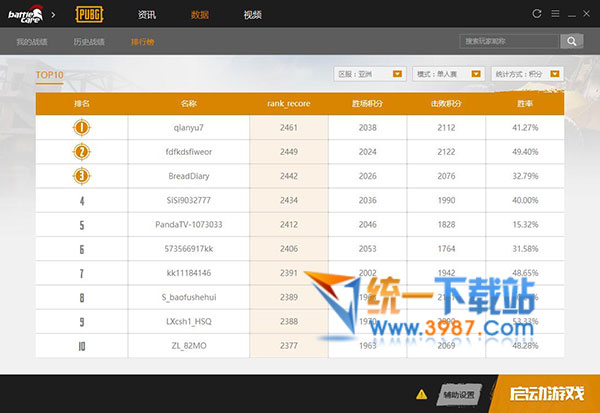Open the 视频 video tab

coord(253,15)
